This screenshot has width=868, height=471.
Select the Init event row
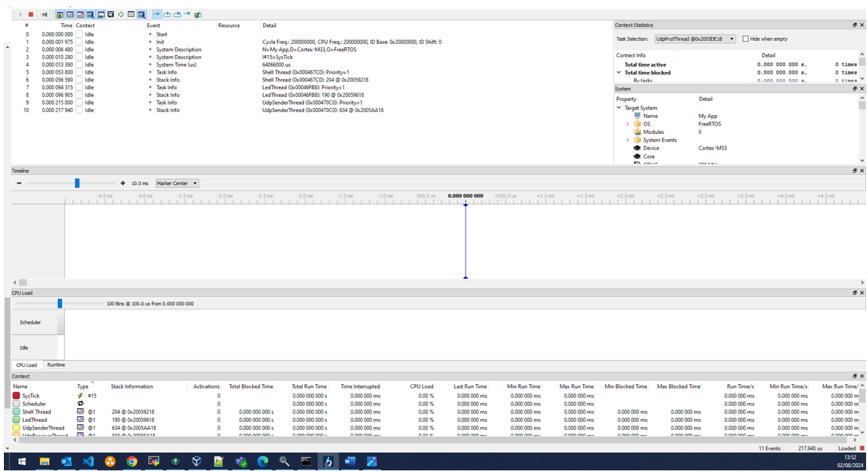(x=312, y=42)
